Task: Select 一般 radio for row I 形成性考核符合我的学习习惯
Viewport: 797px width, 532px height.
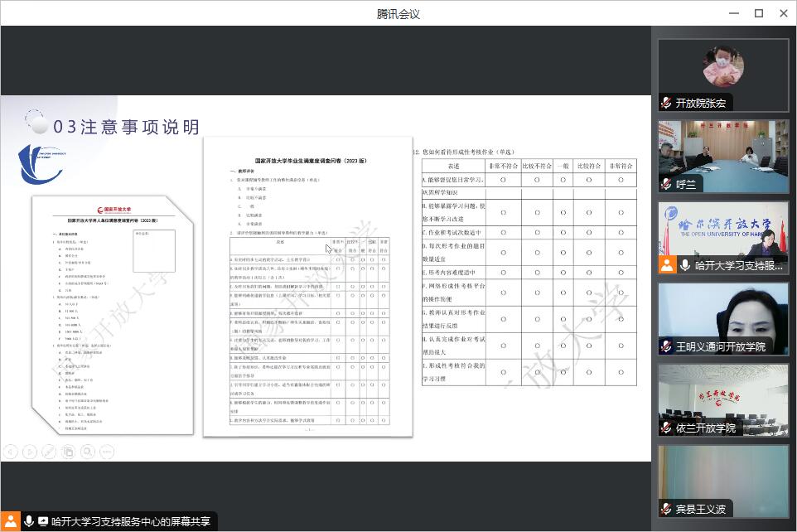Action: click(563, 373)
